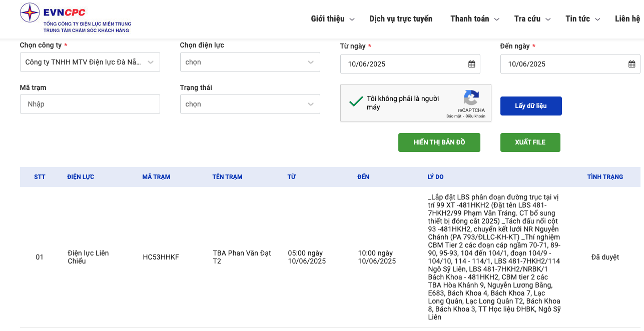This screenshot has height=331, width=644.
Task: Expand the Tra cứu menu
Action: click(x=532, y=19)
